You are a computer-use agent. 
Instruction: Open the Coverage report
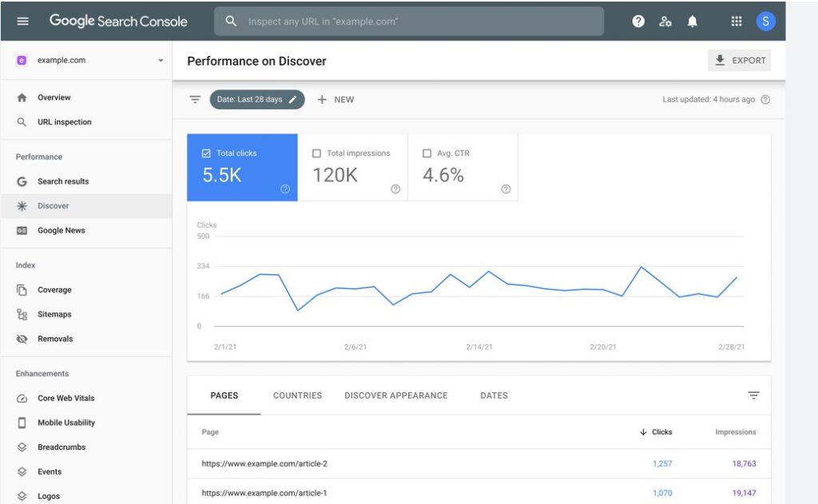point(54,290)
